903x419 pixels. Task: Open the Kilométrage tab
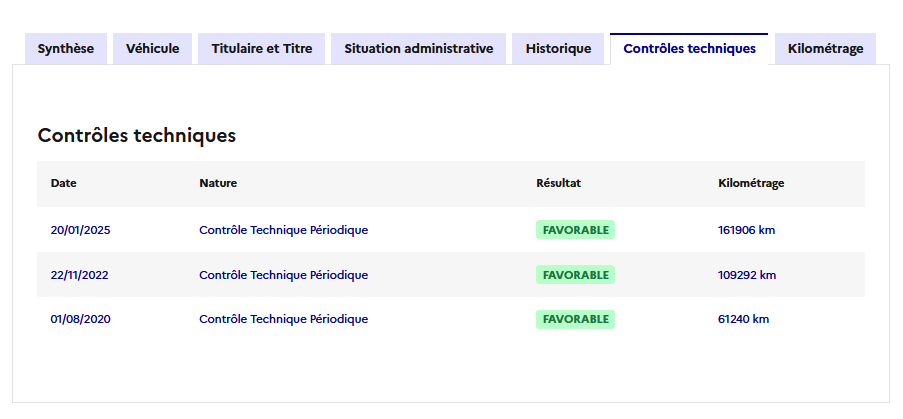(x=825, y=48)
